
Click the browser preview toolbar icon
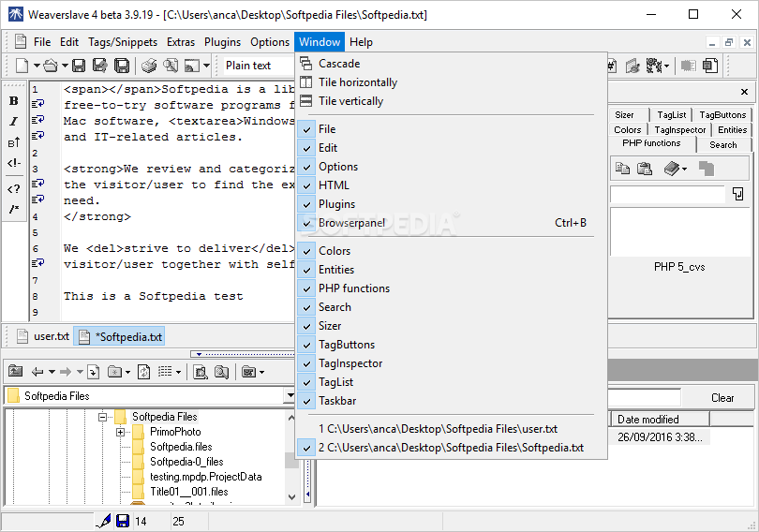[192, 66]
